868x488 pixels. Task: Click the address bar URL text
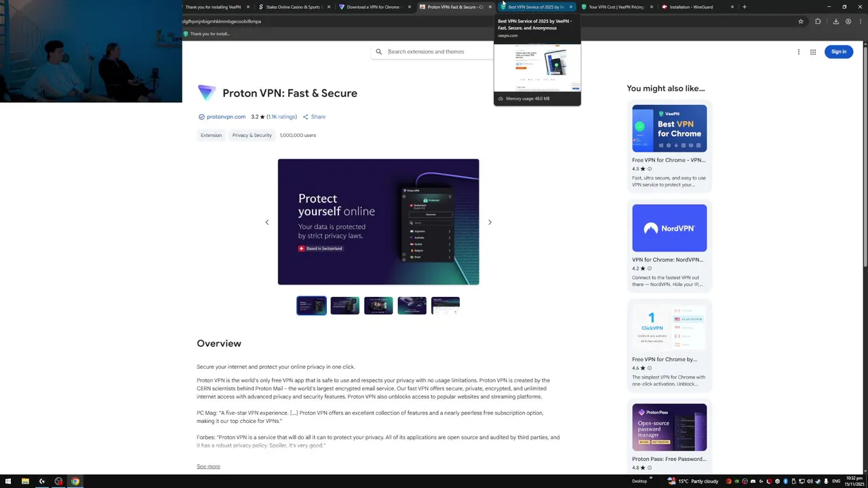click(x=222, y=21)
